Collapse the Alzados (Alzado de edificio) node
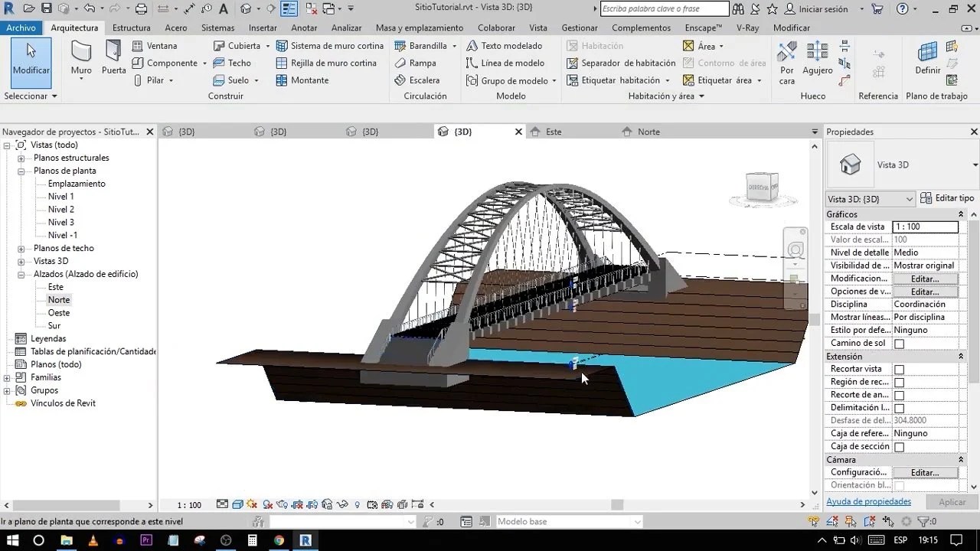Viewport: 980px width, 551px height. pyautogui.click(x=21, y=275)
